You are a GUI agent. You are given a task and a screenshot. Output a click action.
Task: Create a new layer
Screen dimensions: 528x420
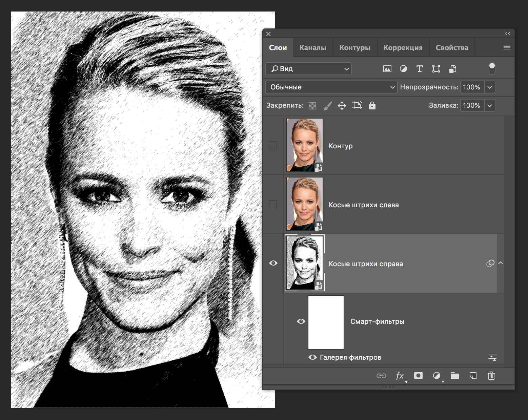(x=473, y=376)
